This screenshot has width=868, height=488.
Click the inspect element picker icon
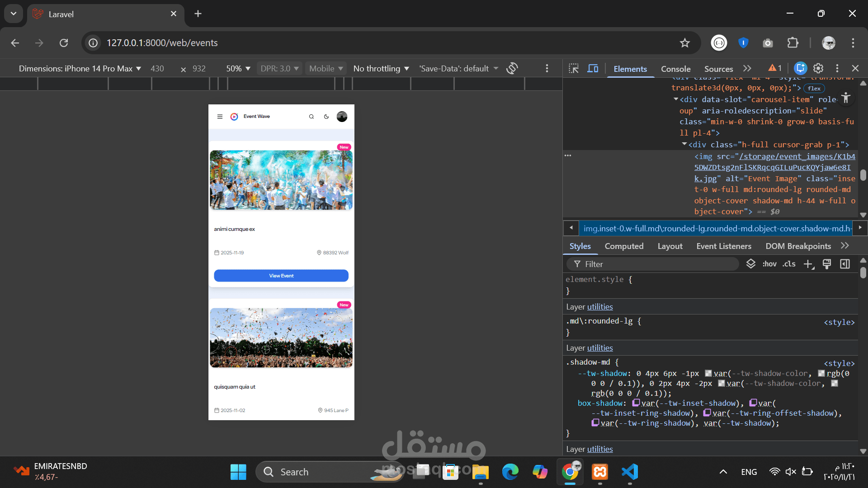574,68
